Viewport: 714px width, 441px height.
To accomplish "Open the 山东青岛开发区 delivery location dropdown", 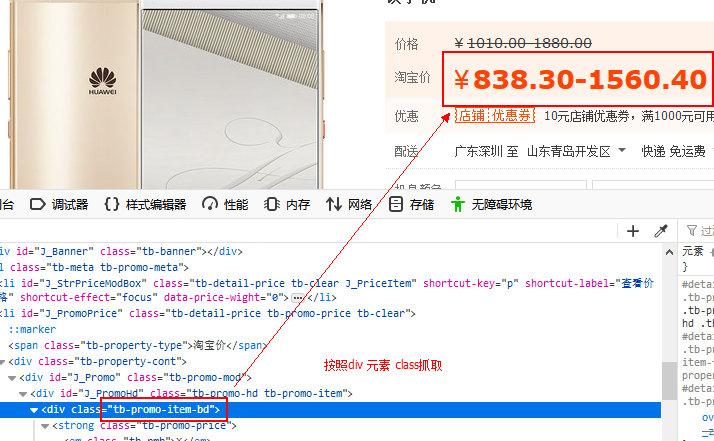I will click(576, 151).
